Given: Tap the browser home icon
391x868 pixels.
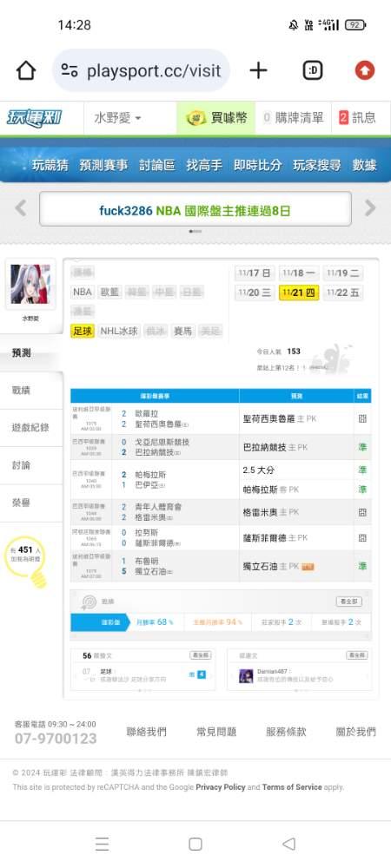Looking at the screenshot, I should coord(25,70).
